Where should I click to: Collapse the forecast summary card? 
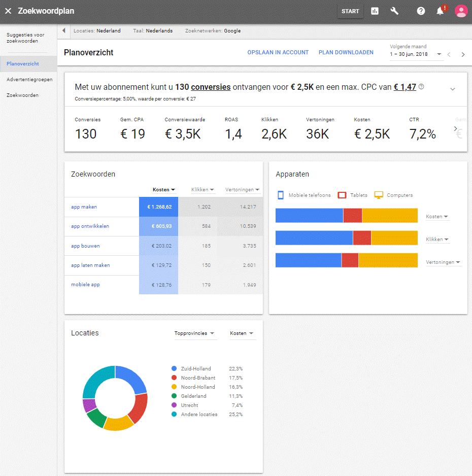click(453, 89)
